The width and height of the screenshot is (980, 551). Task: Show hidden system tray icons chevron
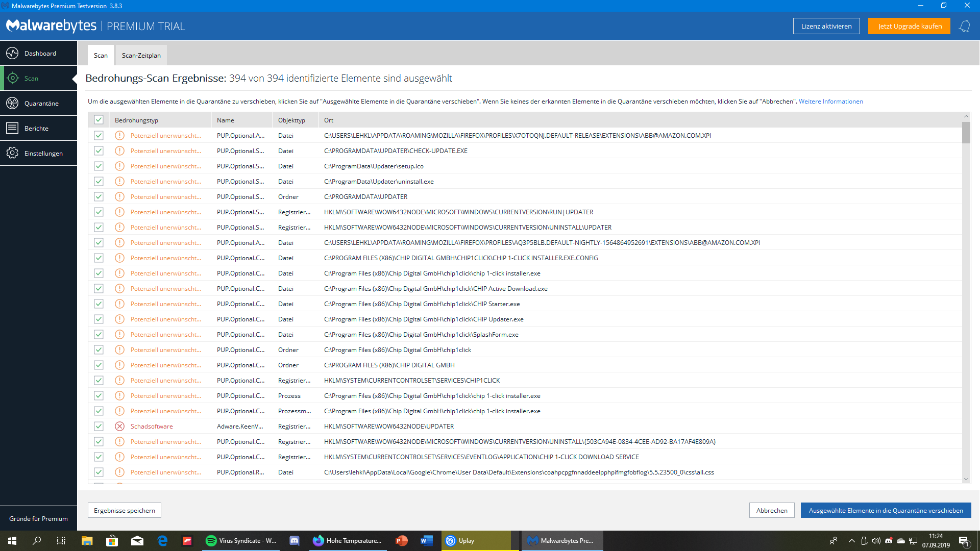(851, 541)
